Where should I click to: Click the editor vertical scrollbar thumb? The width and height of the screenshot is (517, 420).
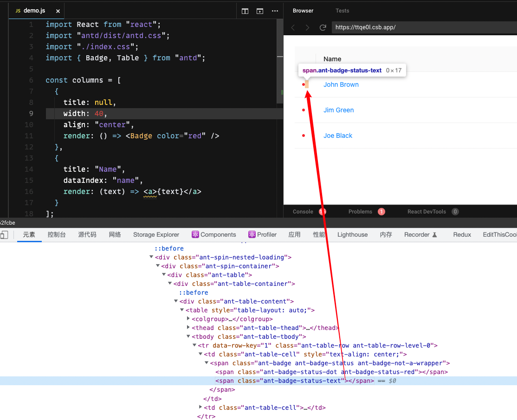(280, 60)
